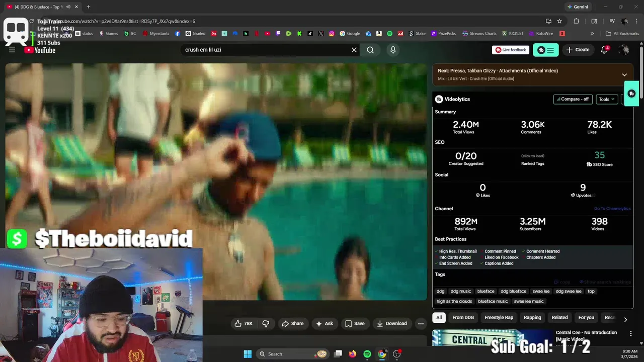Click the Ask button
The image size is (644, 362).
324,324
